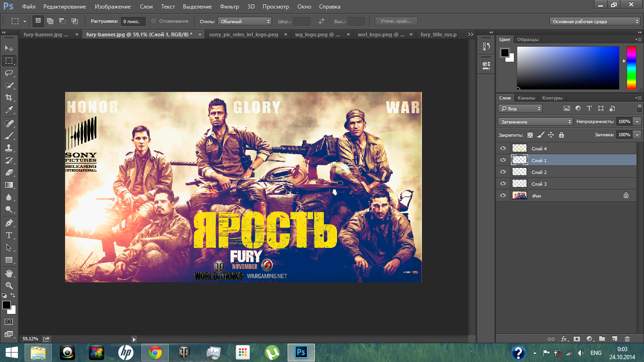Select the Dodge tool
Image resolution: width=644 pixels, height=362 pixels.
tap(9, 209)
